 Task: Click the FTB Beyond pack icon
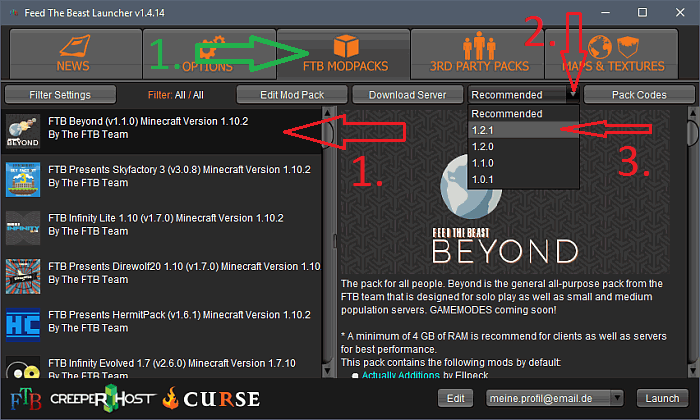pos(22,130)
